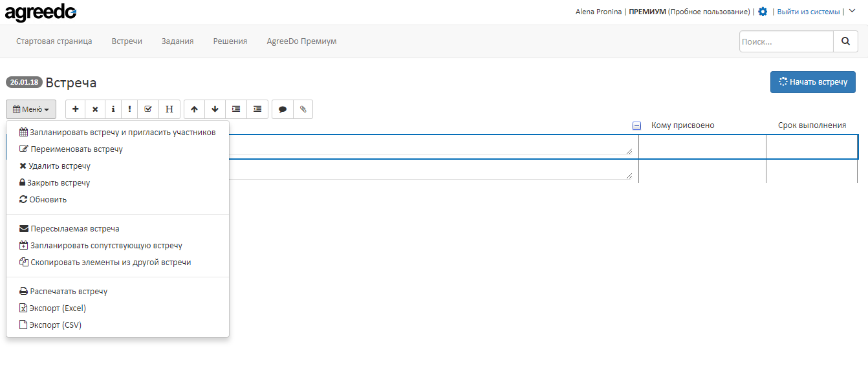Click the search magnifier button
Screen dimensions: 868x386
tap(845, 41)
